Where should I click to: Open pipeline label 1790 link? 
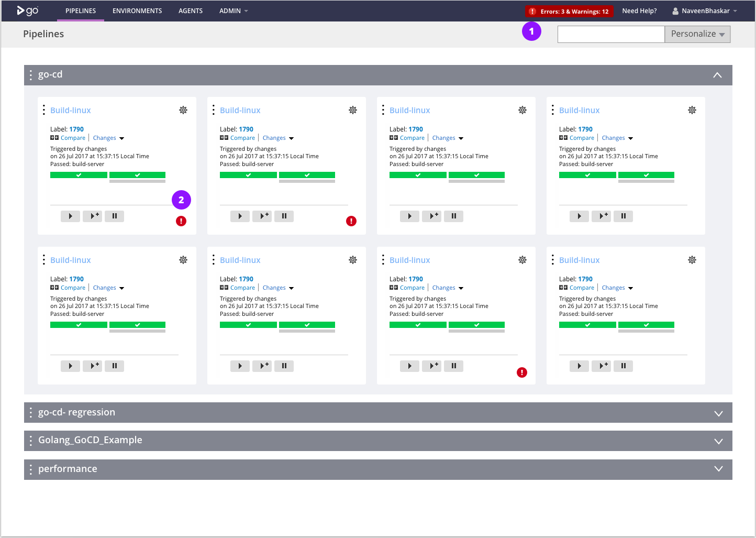click(x=76, y=129)
